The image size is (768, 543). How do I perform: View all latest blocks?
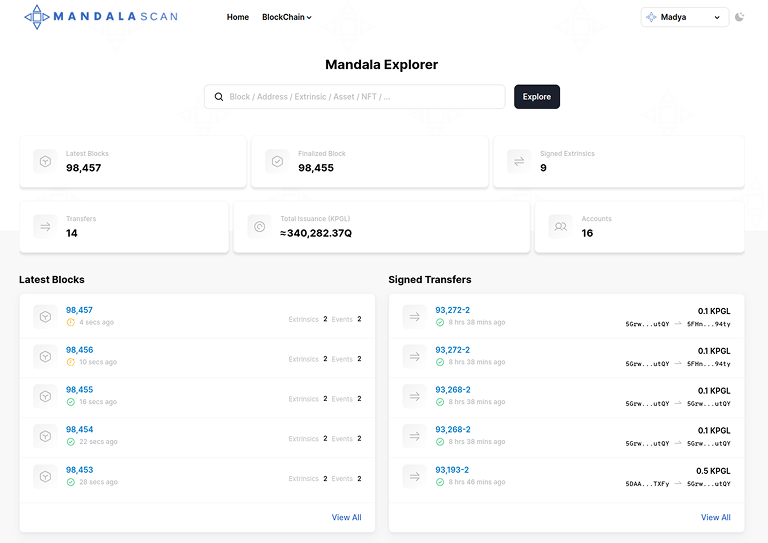click(x=346, y=517)
